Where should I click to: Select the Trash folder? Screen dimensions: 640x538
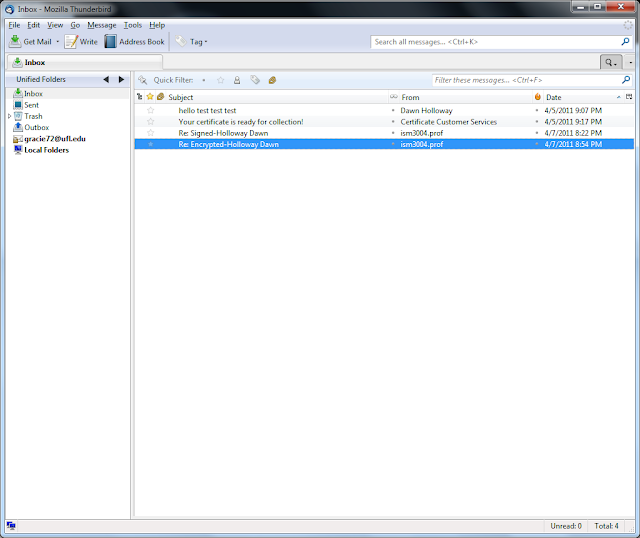point(33,116)
